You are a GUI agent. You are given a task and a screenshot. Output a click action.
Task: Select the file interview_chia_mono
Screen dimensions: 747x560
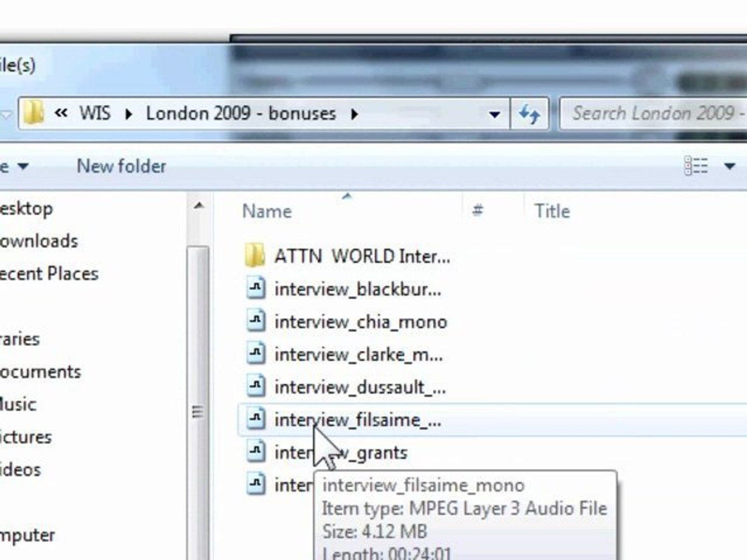click(361, 321)
